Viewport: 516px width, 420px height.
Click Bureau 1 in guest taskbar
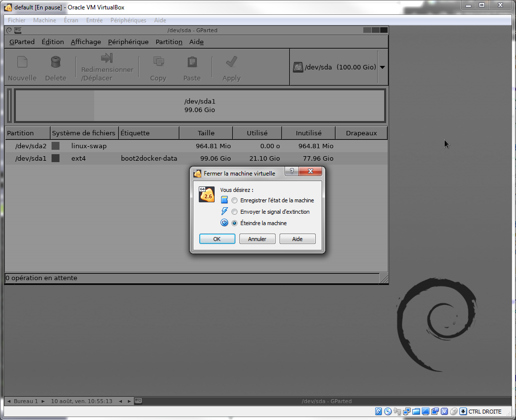26,401
